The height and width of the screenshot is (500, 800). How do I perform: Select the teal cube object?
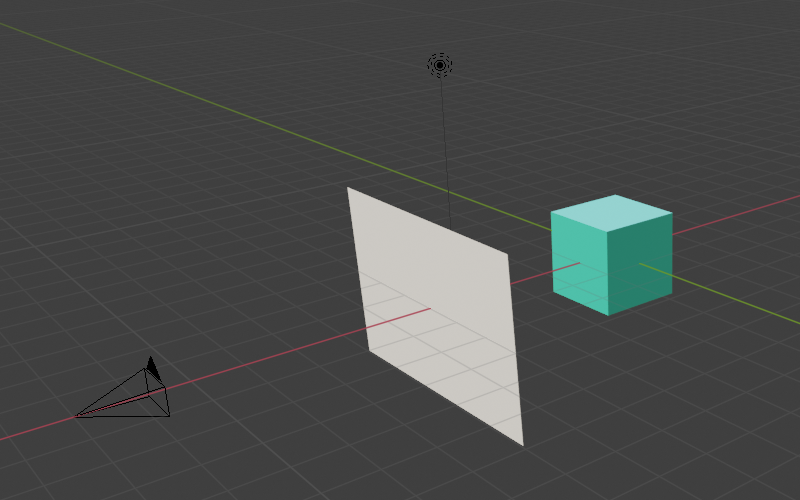(611, 255)
